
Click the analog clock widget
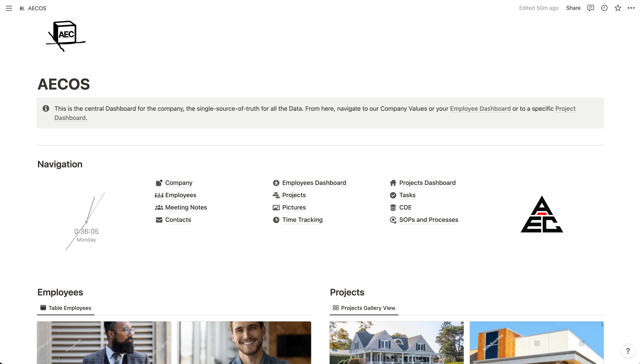coord(86,221)
